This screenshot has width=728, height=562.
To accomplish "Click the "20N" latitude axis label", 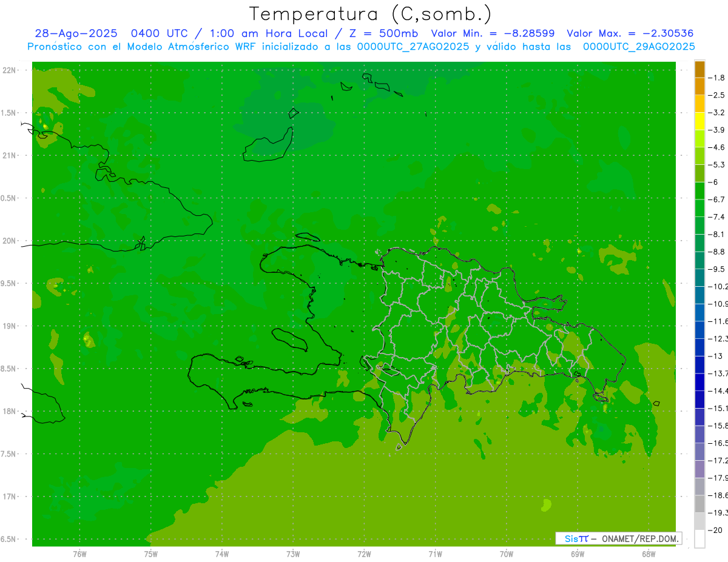I will pos(8,241).
